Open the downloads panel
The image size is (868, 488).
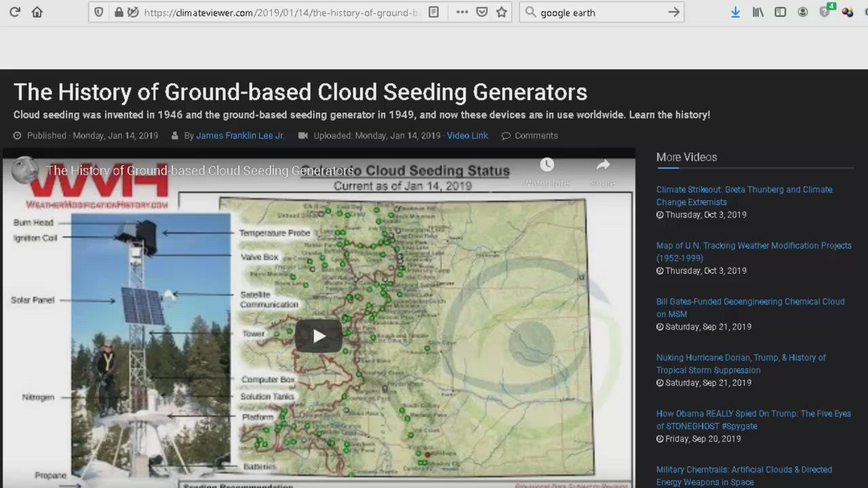[x=735, y=12]
